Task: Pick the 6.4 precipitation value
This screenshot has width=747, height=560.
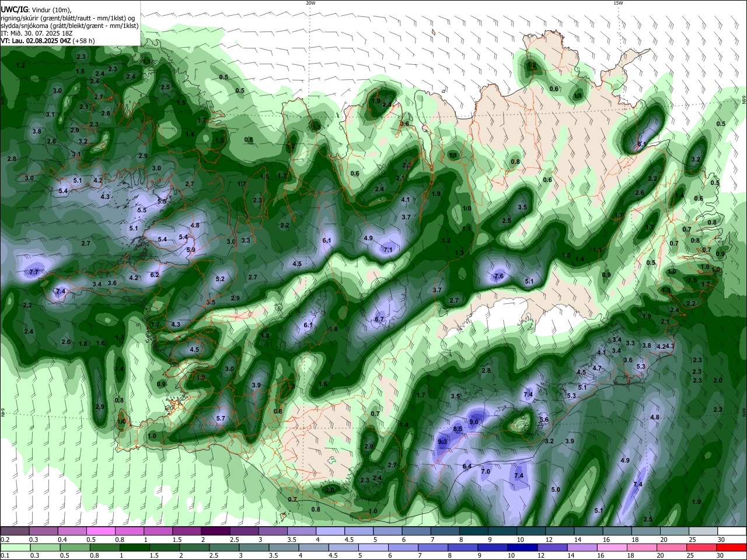Action: pyautogui.click(x=467, y=466)
